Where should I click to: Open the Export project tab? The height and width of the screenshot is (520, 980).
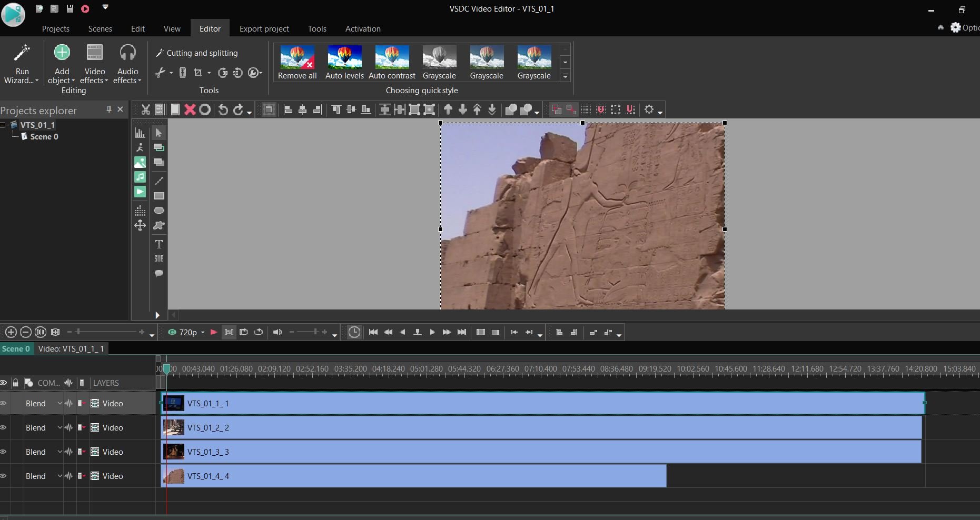[264, 28]
